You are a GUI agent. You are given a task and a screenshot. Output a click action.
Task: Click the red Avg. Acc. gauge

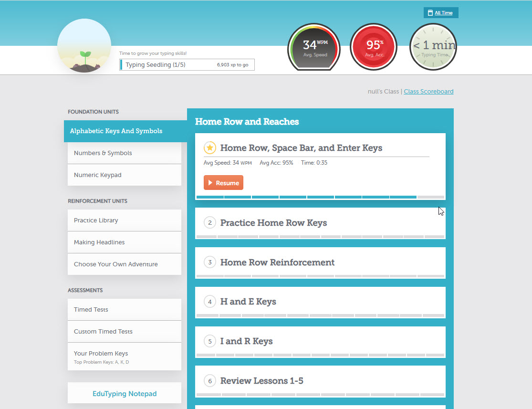373,46
